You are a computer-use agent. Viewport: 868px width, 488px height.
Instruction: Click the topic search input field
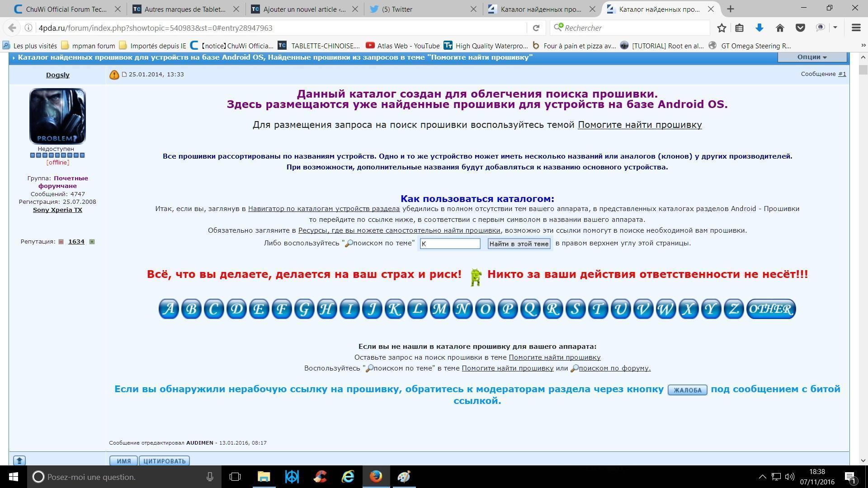tap(450, 244)
